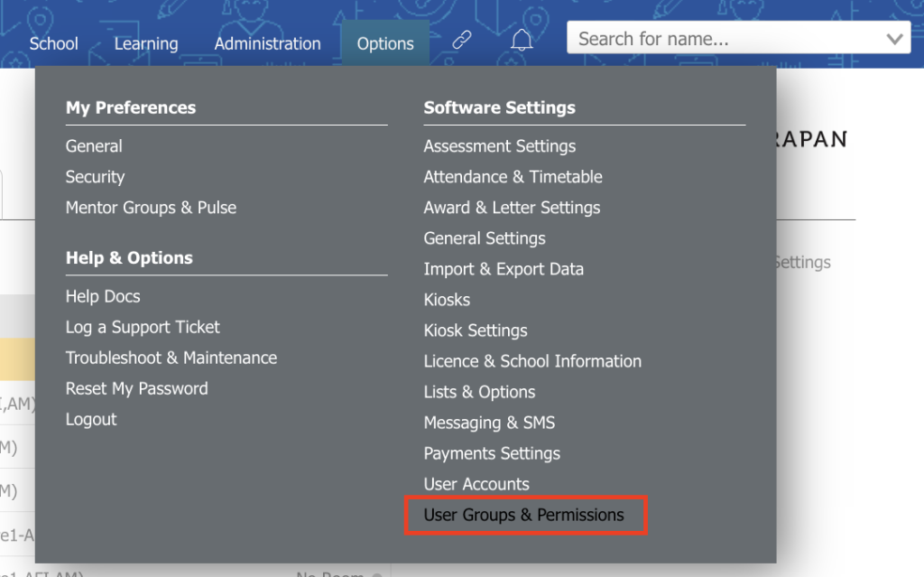Viewport: 924px width, 577px height.
Task: Open Licence & School Information
Action: point(532,361)
